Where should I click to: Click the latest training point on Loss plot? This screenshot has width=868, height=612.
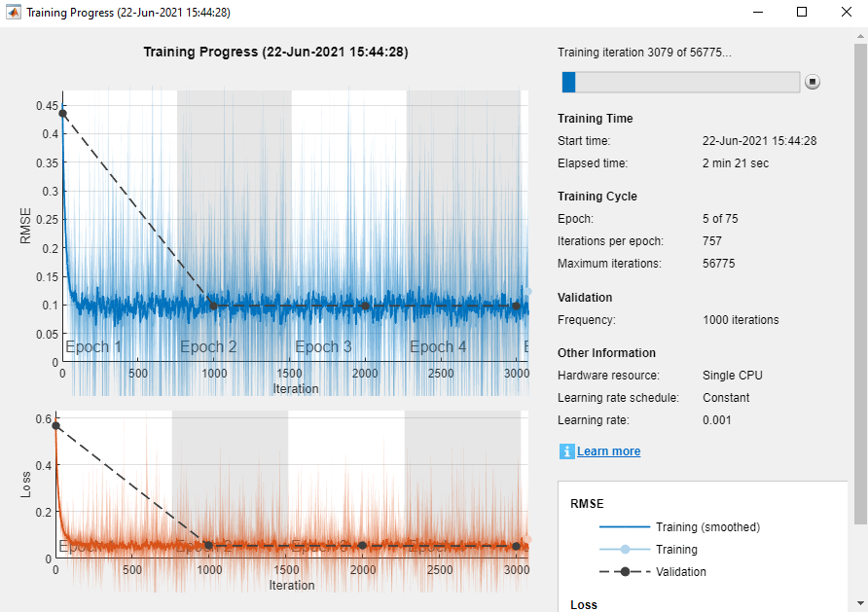[527, 539]
